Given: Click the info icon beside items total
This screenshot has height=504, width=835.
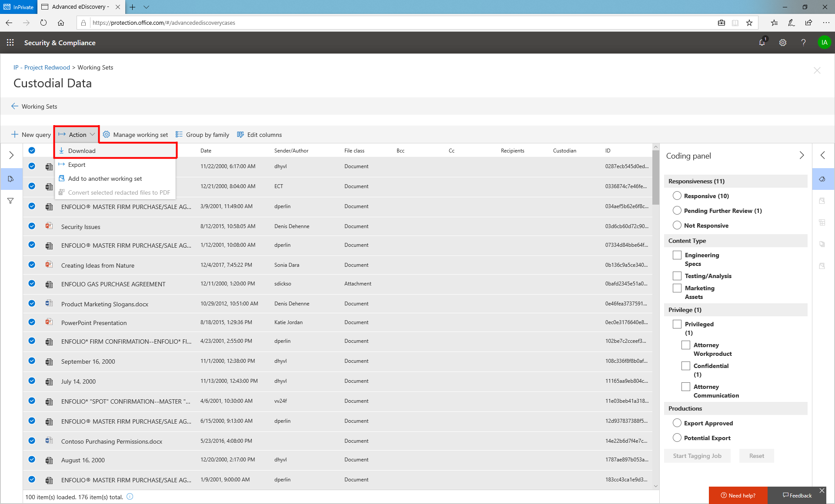Looking at the screenshot, I should (x=130, y=497).
